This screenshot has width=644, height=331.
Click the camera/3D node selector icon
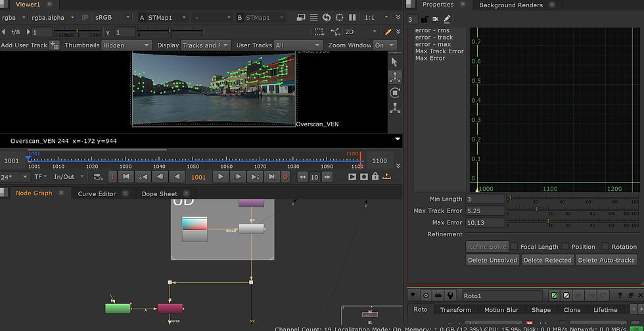click(x=336, y=32)
